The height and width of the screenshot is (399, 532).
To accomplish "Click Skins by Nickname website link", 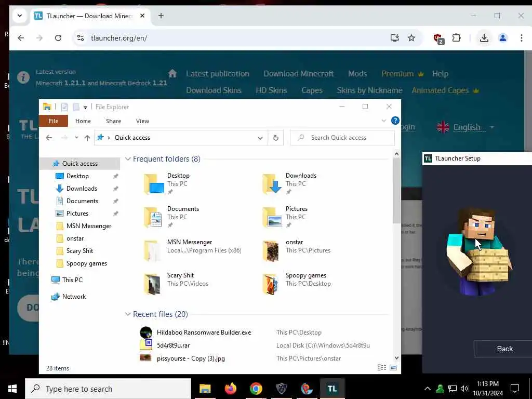I will click(369, 90).
